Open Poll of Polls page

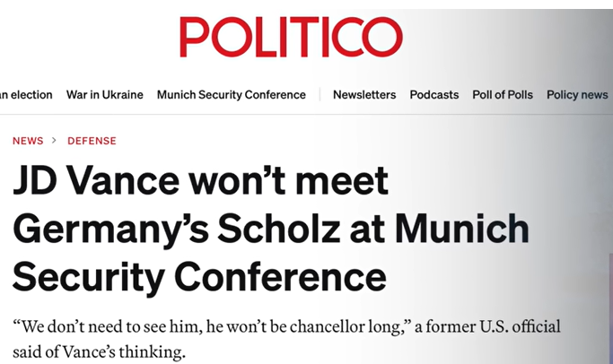coord(503,95)
